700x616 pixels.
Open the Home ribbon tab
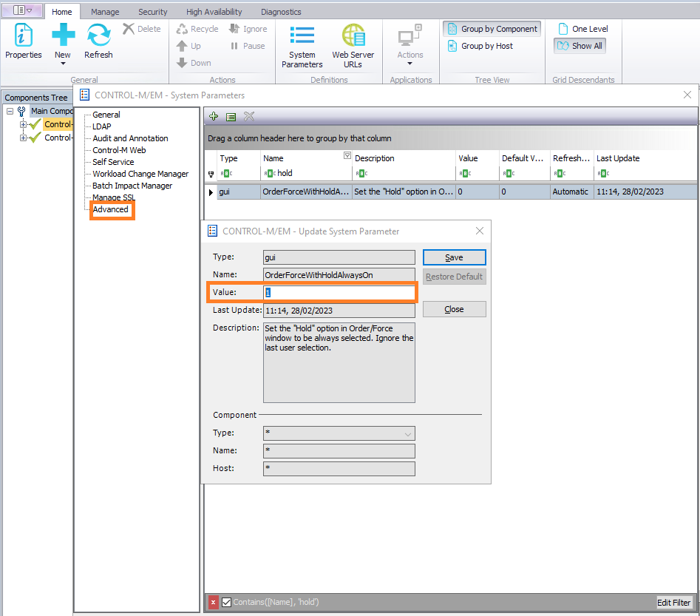point(61,12)
